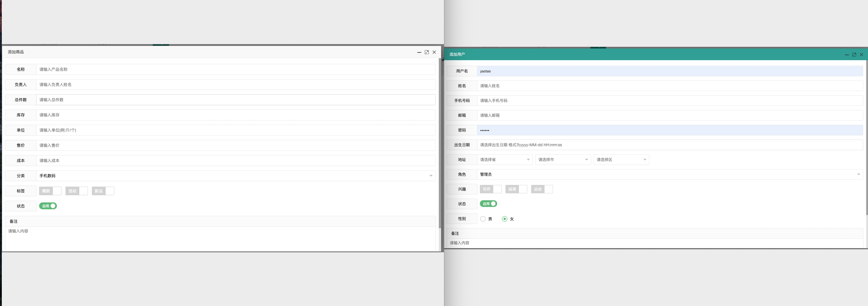Click the 用户名 field containing yaotao
This screenshot has height=306, width=868.
[x=670, y=71]
